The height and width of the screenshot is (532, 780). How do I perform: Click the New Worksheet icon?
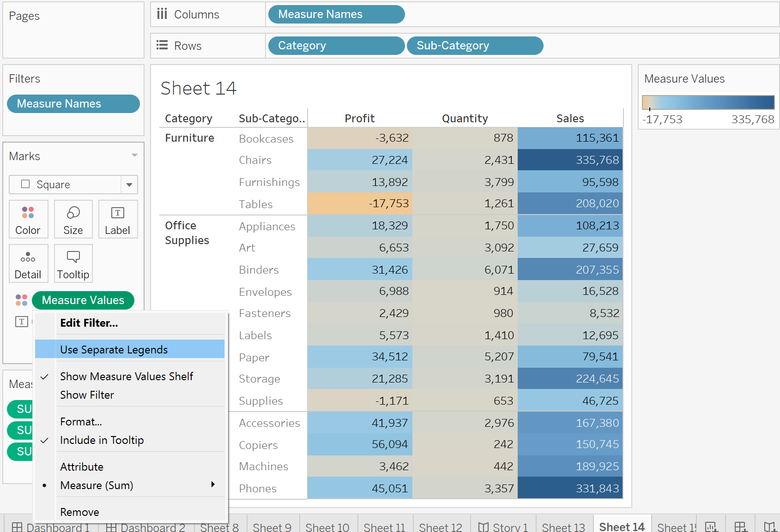711,526
